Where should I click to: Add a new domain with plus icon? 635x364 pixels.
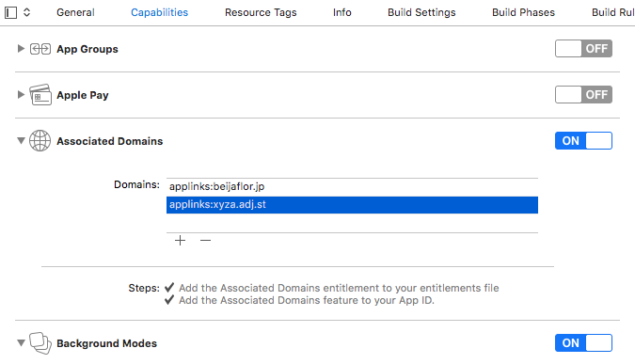click(181, 241)
